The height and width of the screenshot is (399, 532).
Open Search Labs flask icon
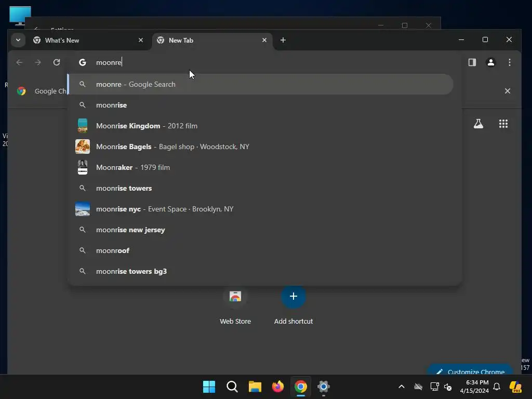point(478,124)
